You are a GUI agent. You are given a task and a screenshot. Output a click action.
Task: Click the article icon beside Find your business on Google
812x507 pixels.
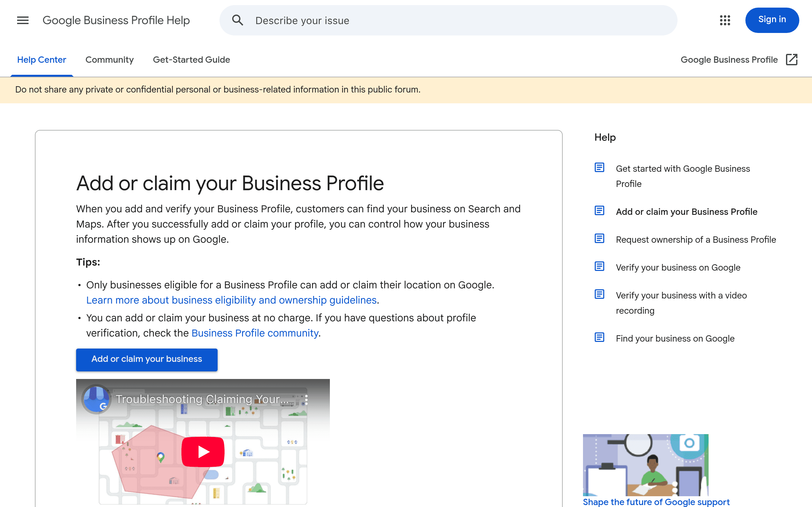coord(599,338)
